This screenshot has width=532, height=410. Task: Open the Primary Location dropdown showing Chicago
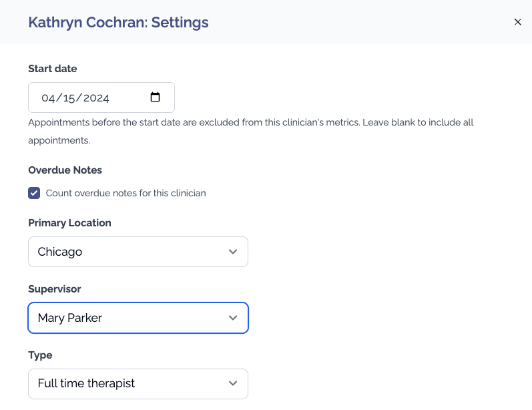(138, 252)
